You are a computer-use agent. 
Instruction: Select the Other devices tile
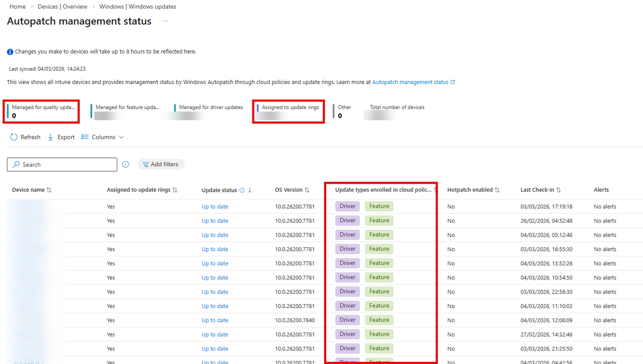tap(342, 111)
